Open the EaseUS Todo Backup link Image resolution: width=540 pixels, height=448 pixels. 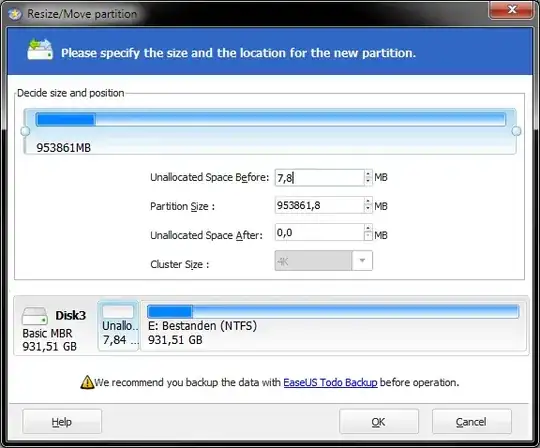330,383
